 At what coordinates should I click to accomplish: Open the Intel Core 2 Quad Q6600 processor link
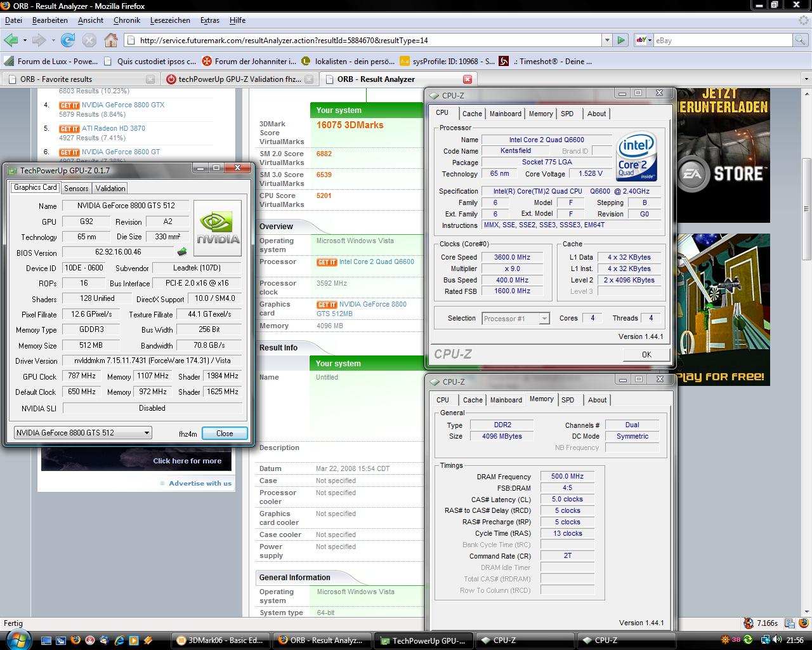[x=377, y=262]
